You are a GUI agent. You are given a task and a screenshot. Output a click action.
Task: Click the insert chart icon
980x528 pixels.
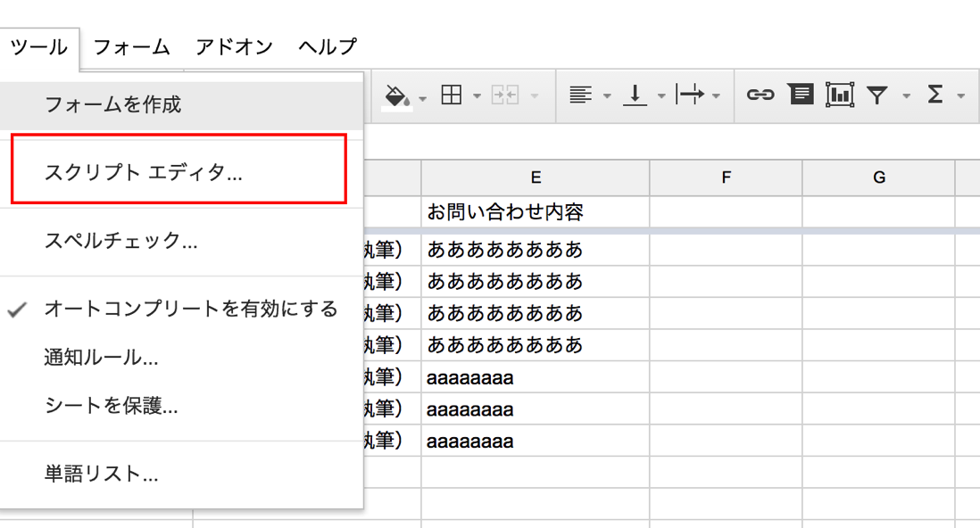coord(839,95)
